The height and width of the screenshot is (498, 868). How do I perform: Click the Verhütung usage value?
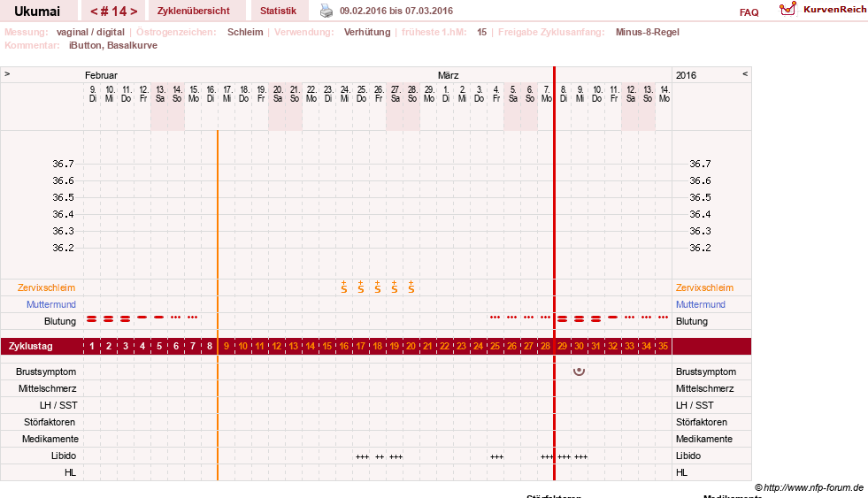coord(367,32)
